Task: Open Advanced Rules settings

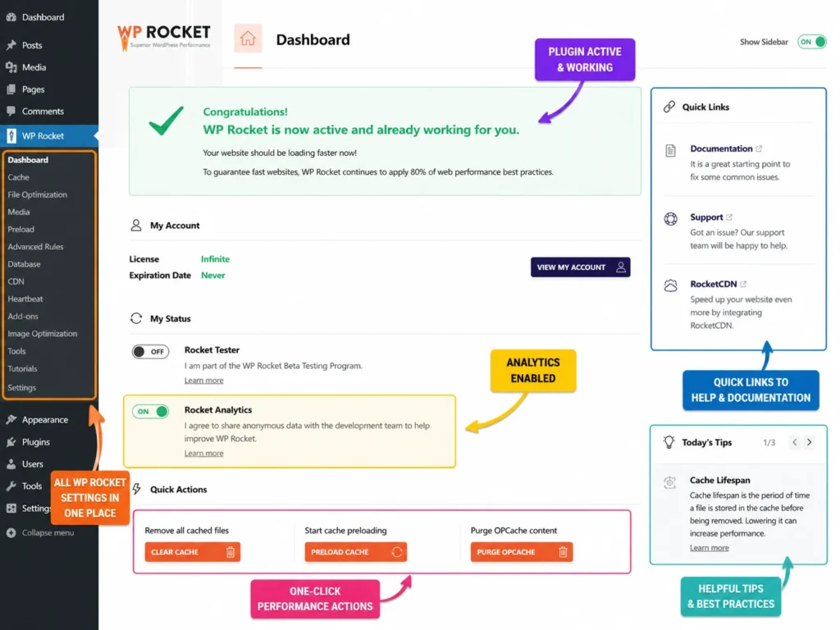Action: coord(35,246)
